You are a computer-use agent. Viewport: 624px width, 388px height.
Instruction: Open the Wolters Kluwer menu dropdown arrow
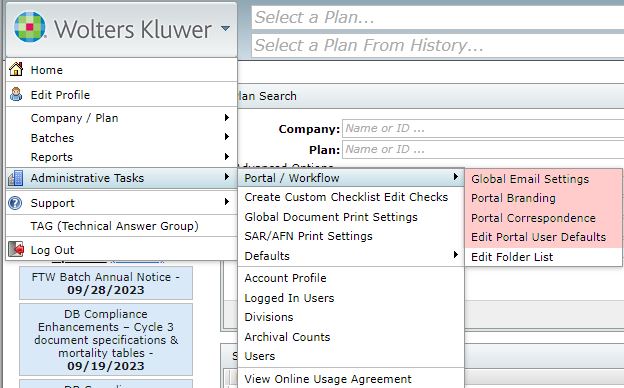point(225,28)
